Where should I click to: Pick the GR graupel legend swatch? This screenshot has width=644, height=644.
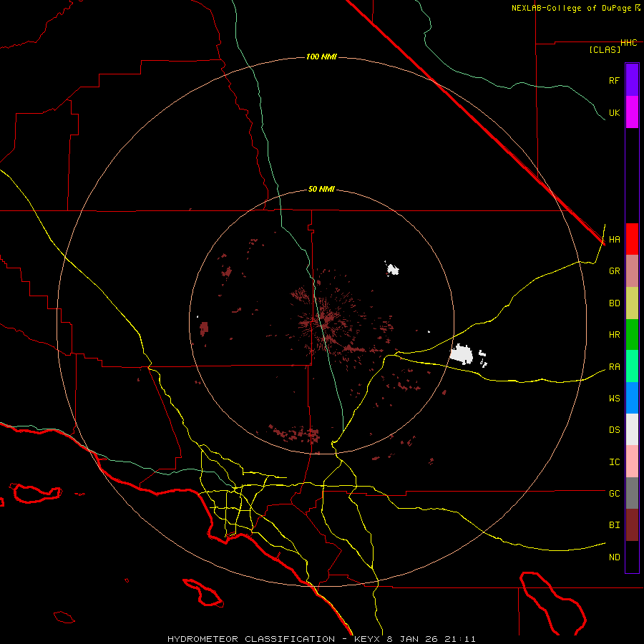click(x=632, y=270)
